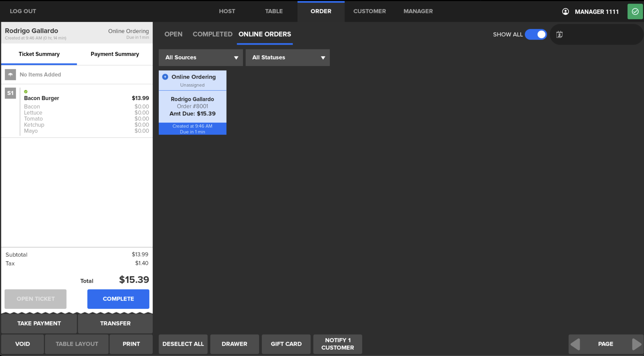This screenshot has height=356, width=644.
Task: Open the All Statuses dropdown
Action: tap(288, 58)
